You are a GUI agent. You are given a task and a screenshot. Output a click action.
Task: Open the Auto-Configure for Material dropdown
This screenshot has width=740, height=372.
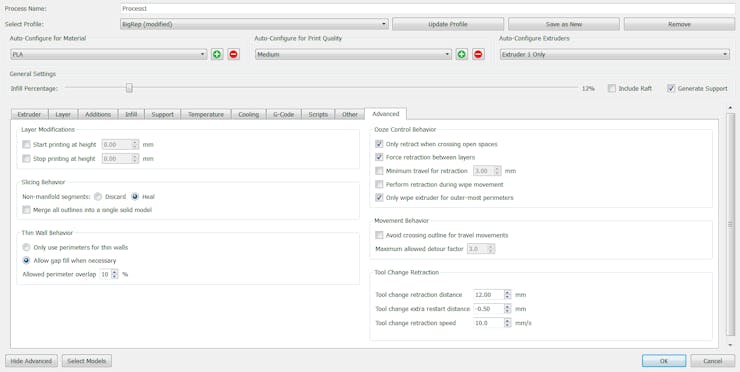[109, 54]
